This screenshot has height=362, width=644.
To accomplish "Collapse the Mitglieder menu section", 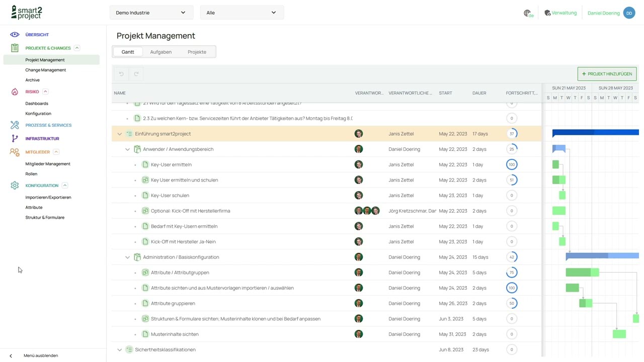I will [56, 152].
